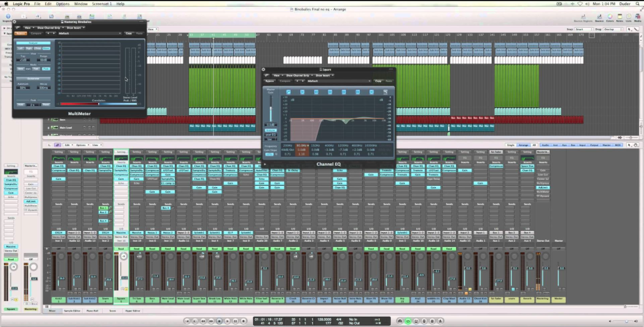The height and width of the screenshot is (327, 644).
Task: Open Show Insert dropdown in MultiMeter
Action: coord(75,28)
